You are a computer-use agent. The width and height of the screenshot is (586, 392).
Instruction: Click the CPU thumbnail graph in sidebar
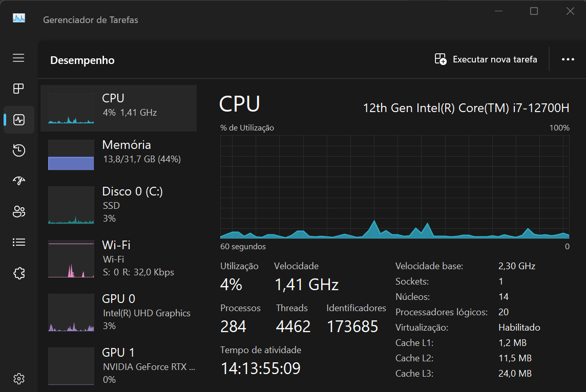71,107
